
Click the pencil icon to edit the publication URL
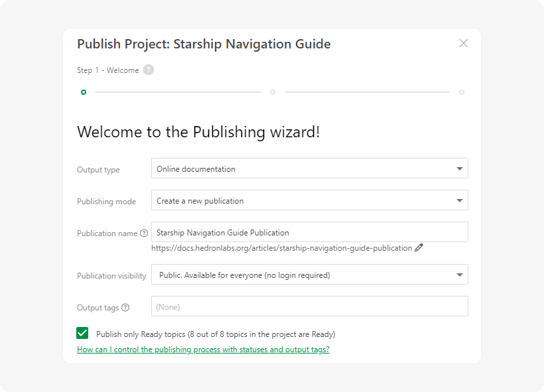point(419,247)
